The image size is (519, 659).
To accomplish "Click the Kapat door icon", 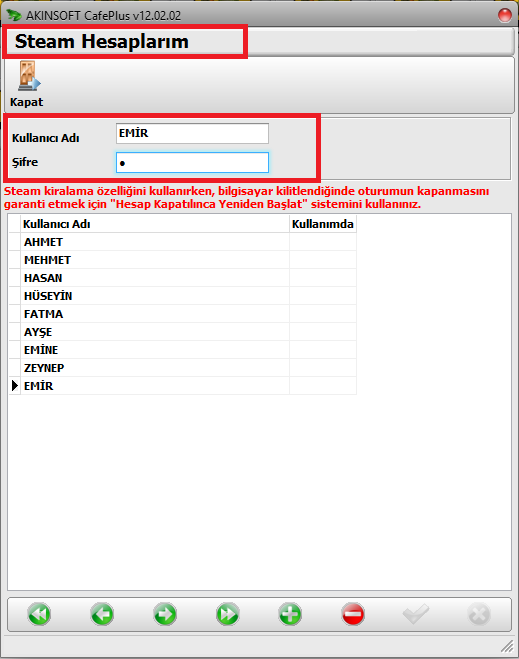I will [29, 76].
